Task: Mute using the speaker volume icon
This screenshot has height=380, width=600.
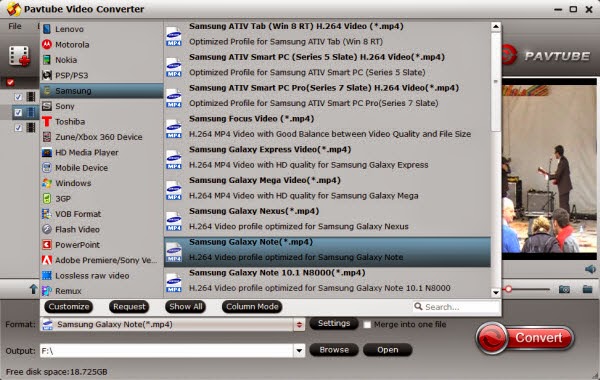Action: click(590, 269)
